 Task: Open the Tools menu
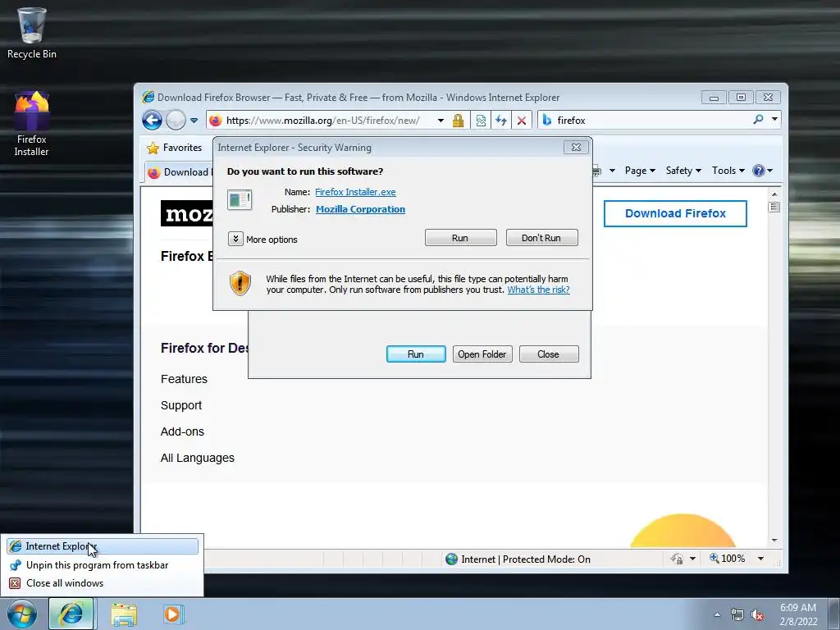pos(728,171)
